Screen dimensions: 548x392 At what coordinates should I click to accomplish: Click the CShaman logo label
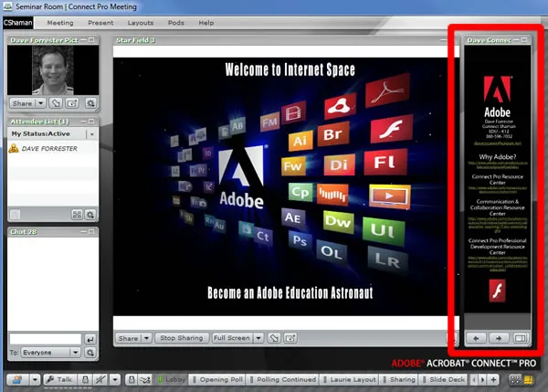pyautogui.click(x=18, y=23)
